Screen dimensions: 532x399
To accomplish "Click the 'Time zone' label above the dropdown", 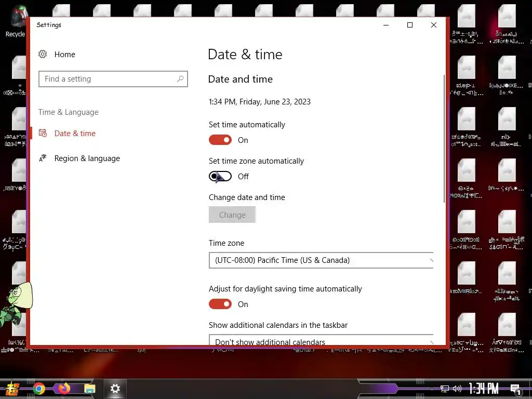I will click(x=227, y=243).
